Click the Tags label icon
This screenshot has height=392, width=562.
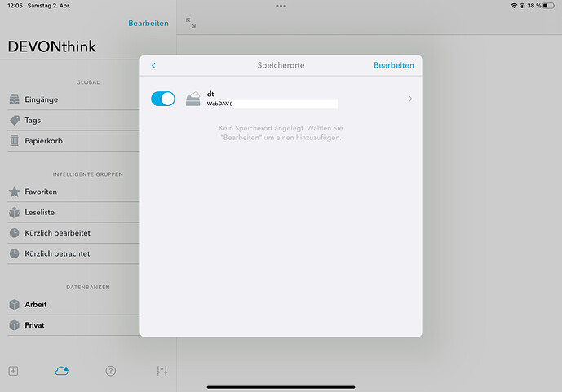(x=15, y=121)
